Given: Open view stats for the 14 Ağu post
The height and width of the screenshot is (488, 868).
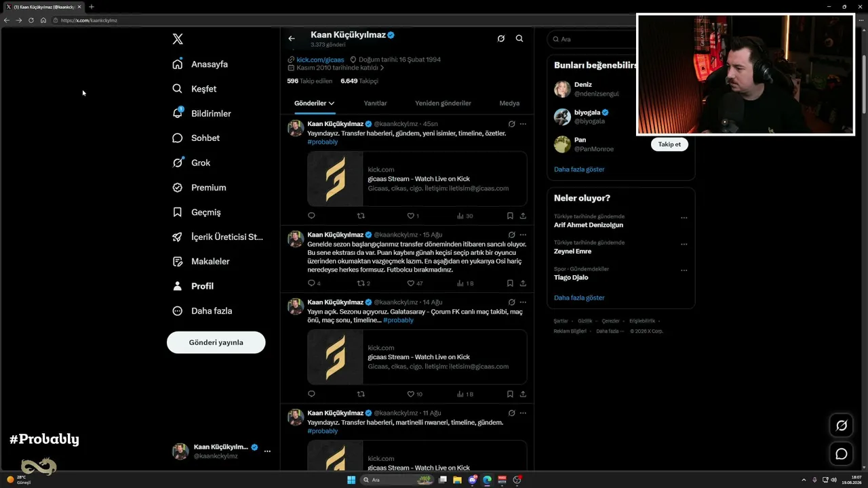Looking at the screenshot, I should point(465,394).
